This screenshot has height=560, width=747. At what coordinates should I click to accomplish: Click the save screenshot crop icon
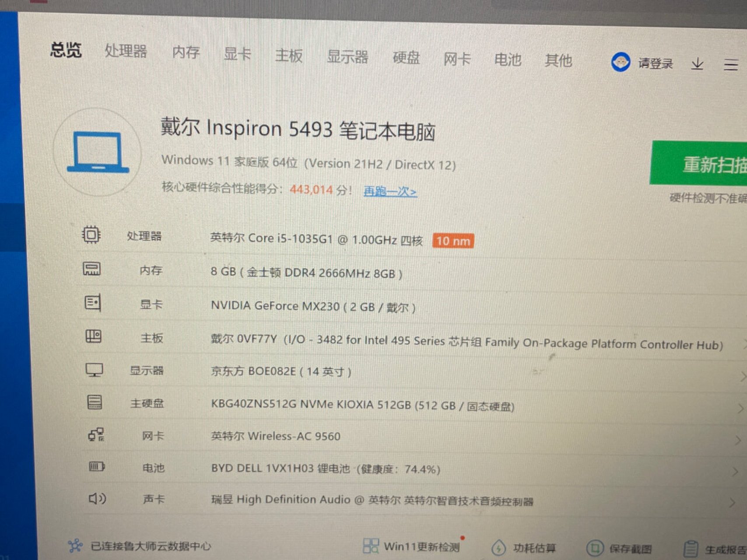[594, 548]
